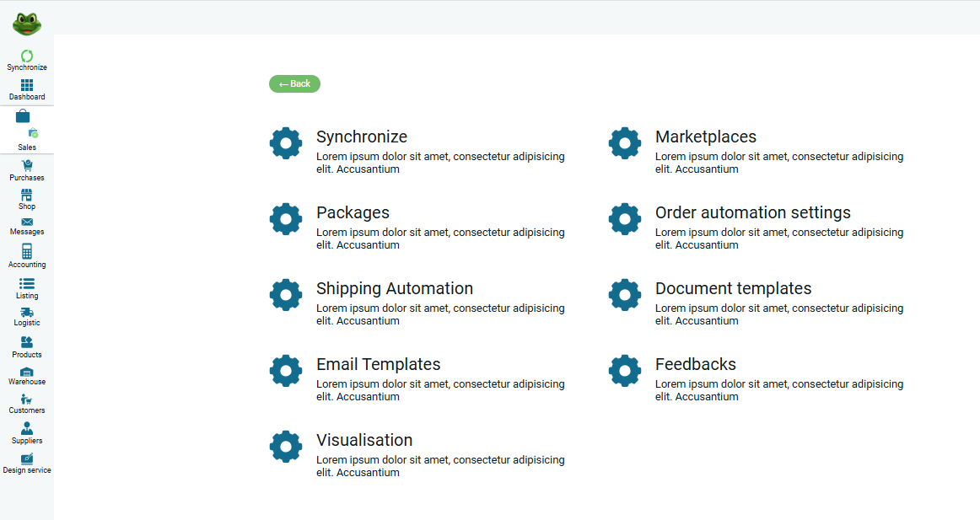Click the gear icon next to Feedbacks
Viewport: 980px width, 520px height.
(625, 371)
